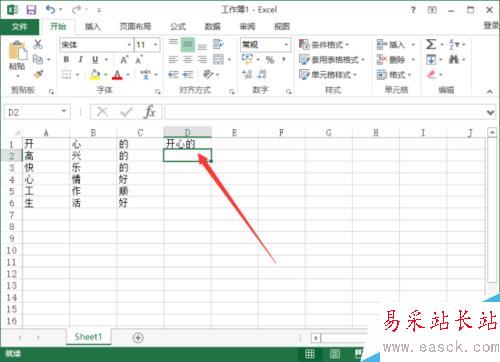Click the Name Box showing D2
500x362 pixels.
click(x=37, y=112)
